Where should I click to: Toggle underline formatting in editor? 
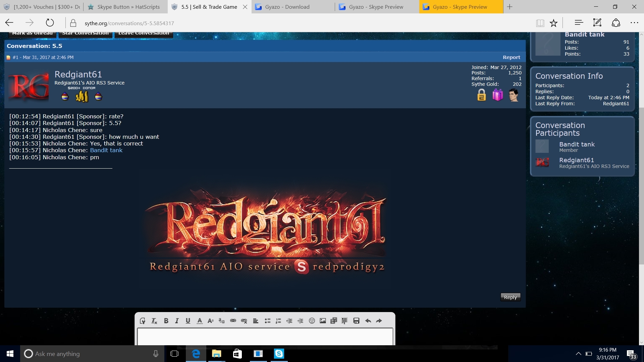[188, 321]
